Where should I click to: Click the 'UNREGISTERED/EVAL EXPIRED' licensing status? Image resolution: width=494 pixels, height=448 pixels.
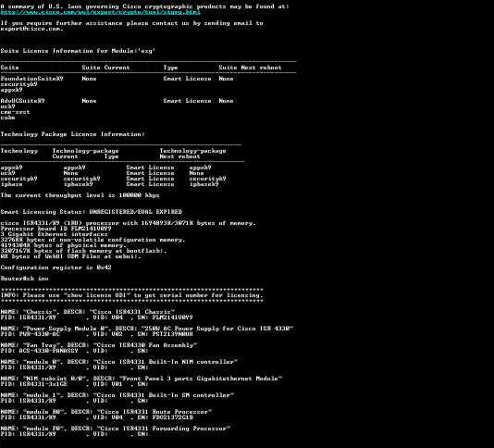[136, 212]
